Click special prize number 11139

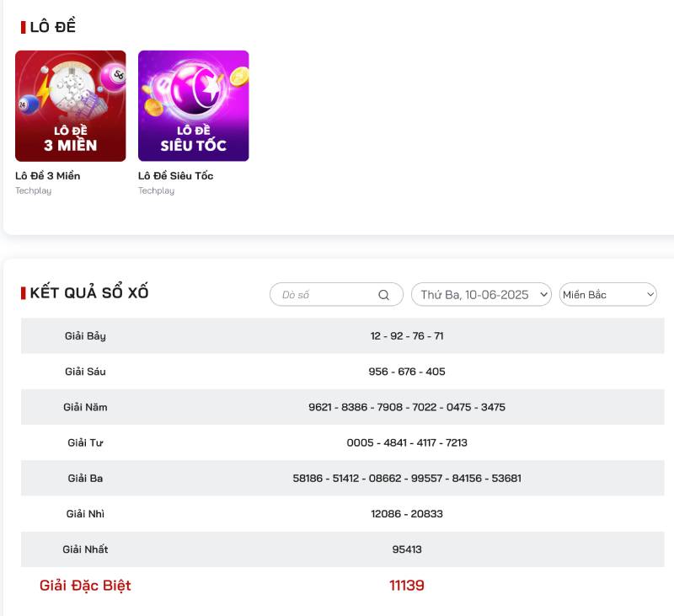coord(407,586)
